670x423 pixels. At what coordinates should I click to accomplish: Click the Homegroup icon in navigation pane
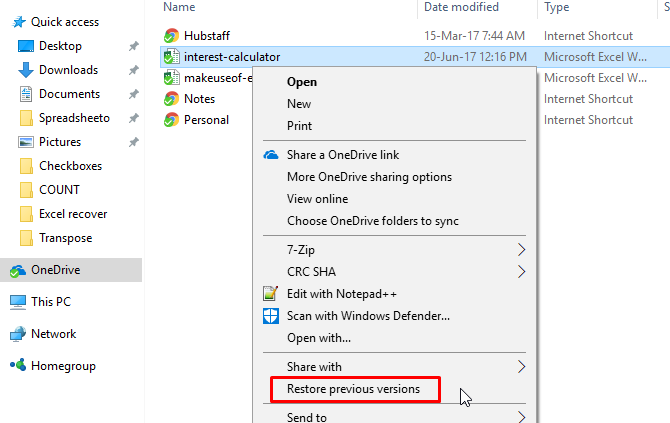tap(17, 366)
